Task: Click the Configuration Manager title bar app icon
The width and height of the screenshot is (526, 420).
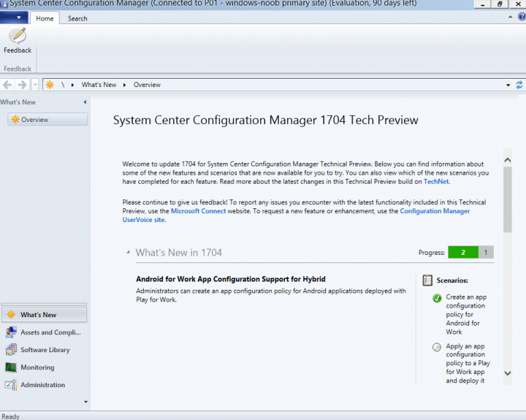Action: (4, 3)
